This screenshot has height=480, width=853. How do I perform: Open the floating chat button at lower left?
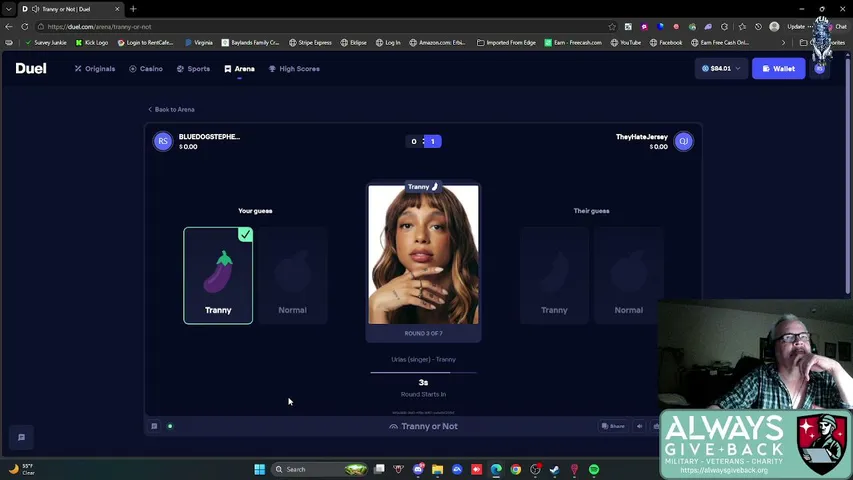tap(22, 437)
